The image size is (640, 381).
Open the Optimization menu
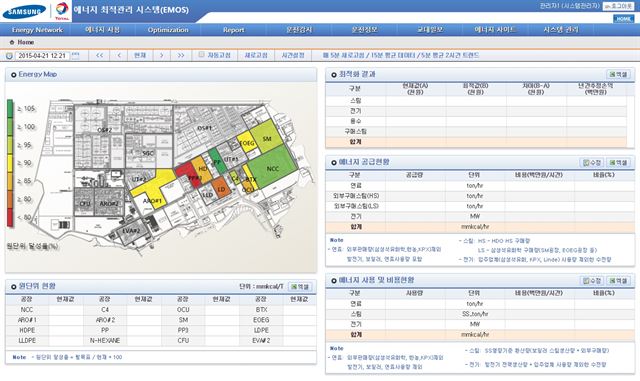(x=168, y=30)
